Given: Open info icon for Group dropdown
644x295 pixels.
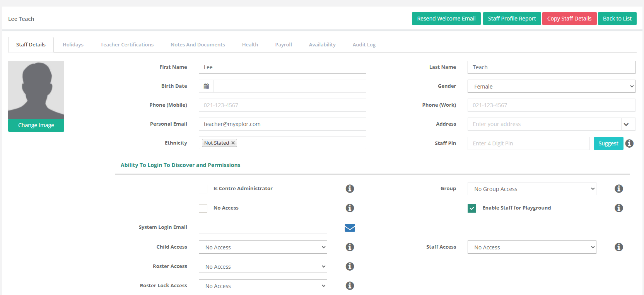Looking at the screenshot, I should coord(619,189).
